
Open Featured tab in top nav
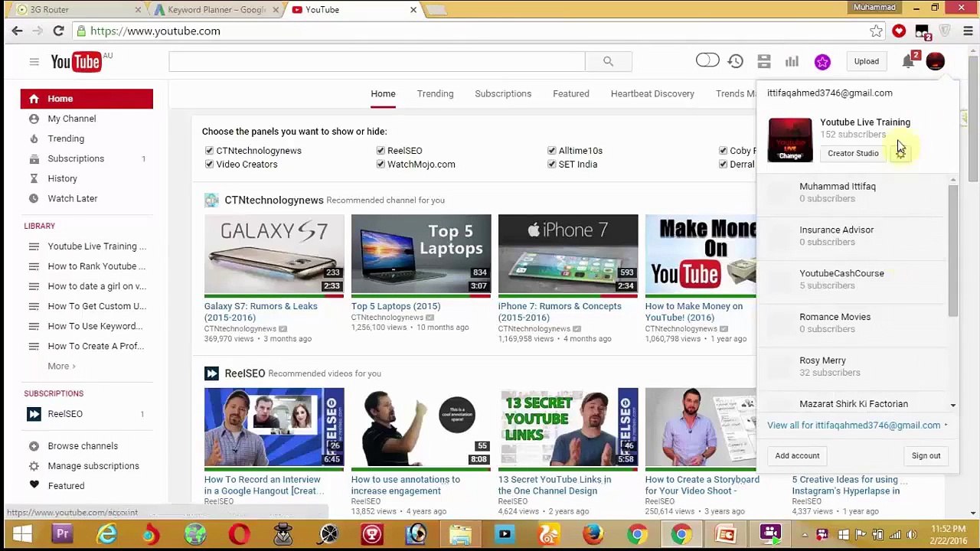click(571, 94)
